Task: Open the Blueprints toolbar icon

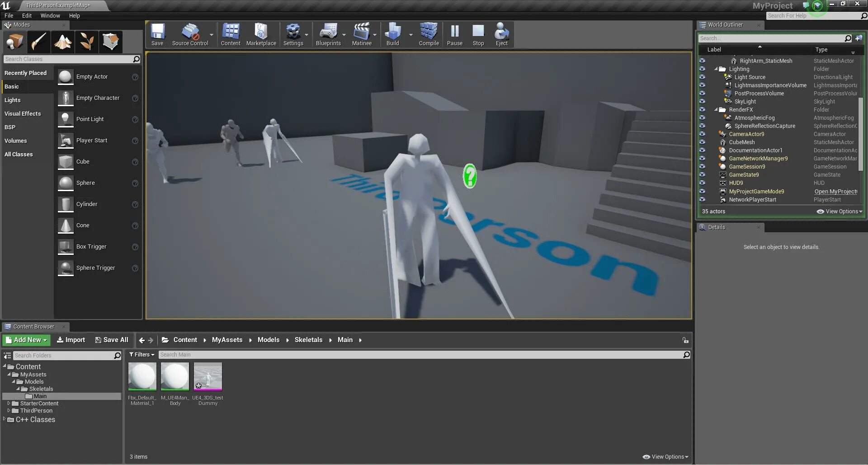Action: tap(328, 34)
